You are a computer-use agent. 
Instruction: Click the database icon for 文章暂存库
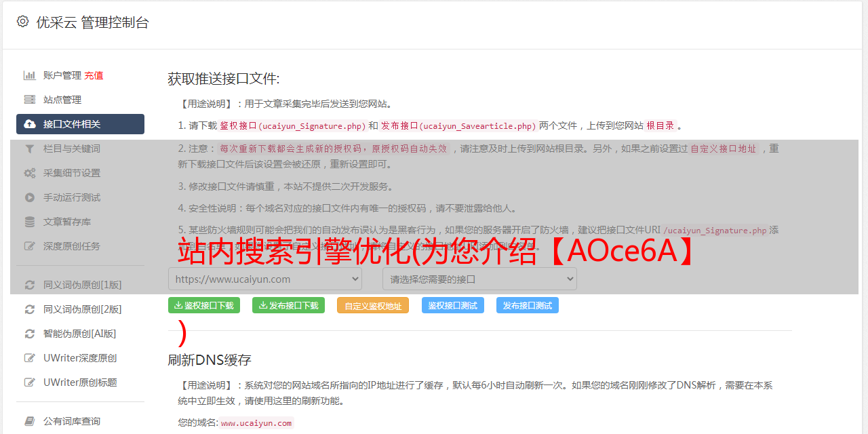point(30,222)
